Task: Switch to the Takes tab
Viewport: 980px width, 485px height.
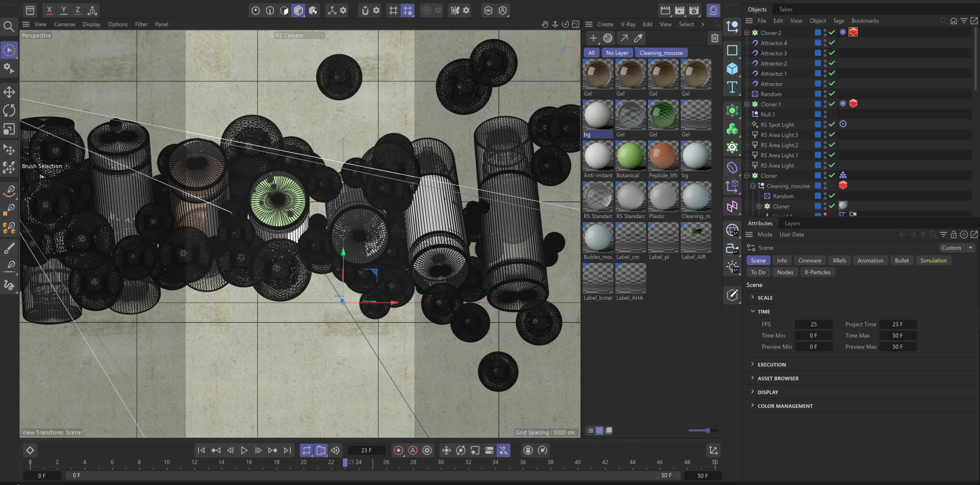Action: pyautogui.click(x=785, y=9)
